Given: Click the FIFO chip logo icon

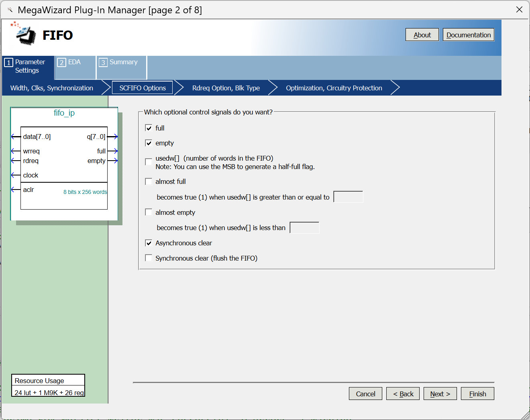Looking at the screenshot, I should coord(24,34).
